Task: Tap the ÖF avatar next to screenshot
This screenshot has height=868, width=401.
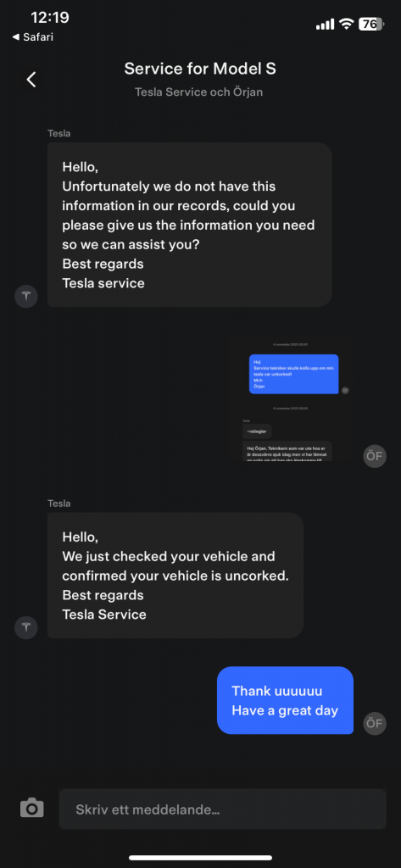Action: point(375,456)
